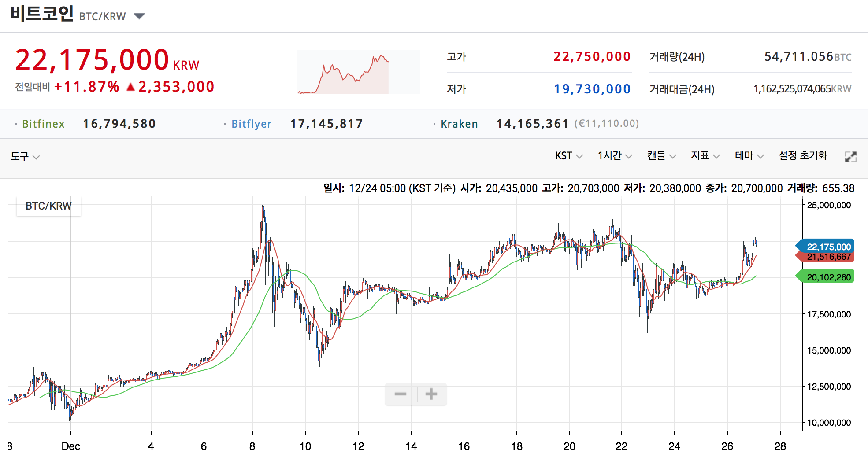This screenshot has width=868, height=457.
Task: Open the 캔들 chart type dropdown
Action: 661,156
